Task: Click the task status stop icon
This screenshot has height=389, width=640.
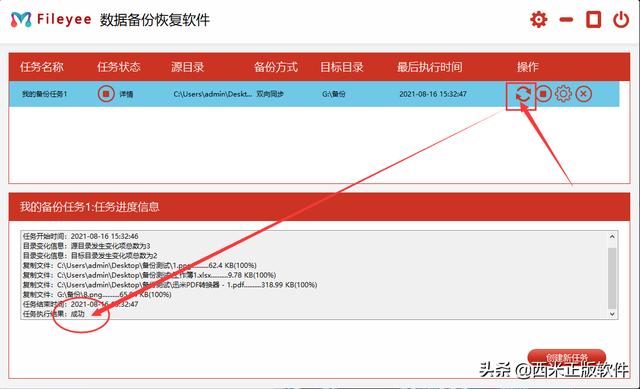Action: (106, 94)
